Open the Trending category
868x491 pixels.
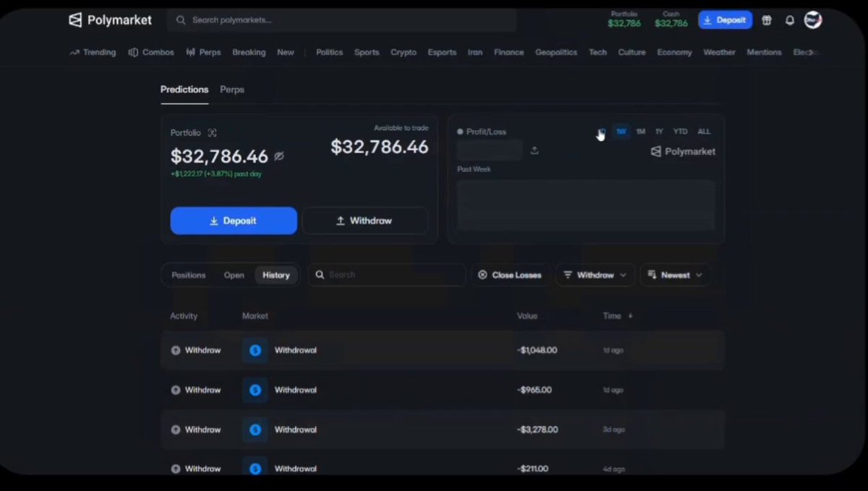pyautogui.click(x=93, y=52)
